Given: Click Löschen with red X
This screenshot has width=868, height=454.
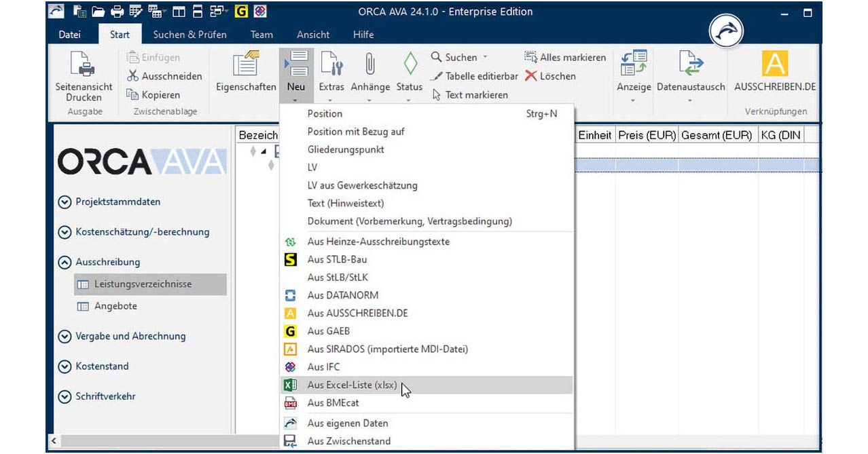Looking at the screenshot, I should point(550,76).
